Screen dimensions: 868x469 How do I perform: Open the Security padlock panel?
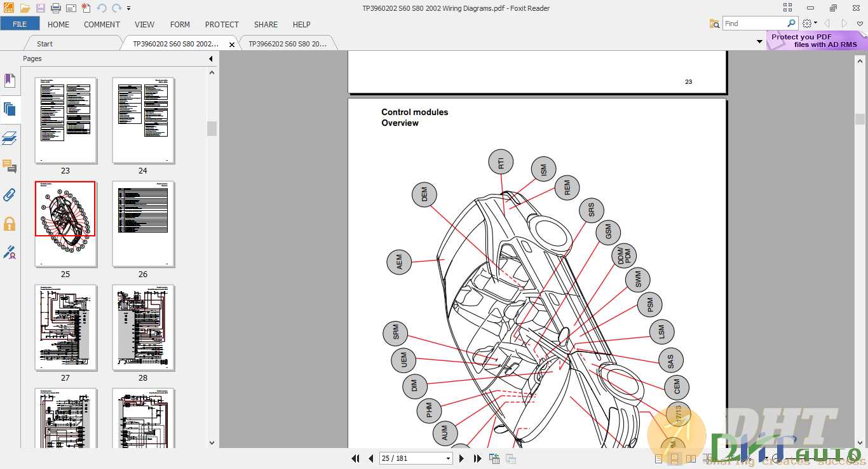coord(10,224)
